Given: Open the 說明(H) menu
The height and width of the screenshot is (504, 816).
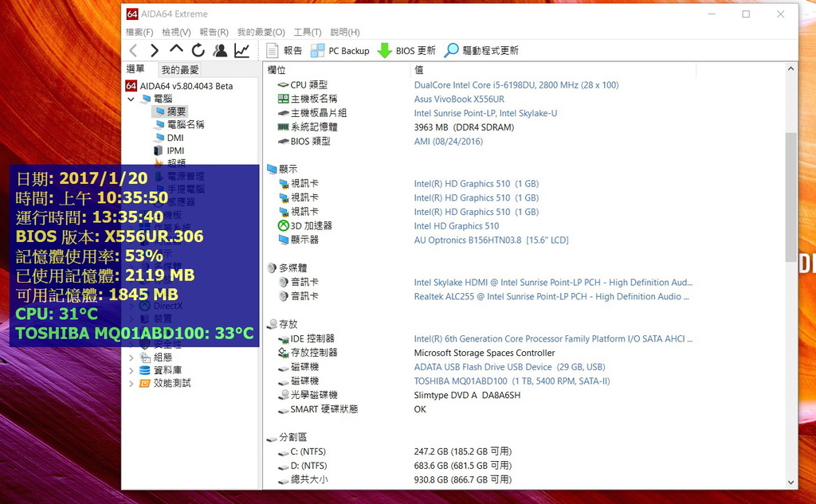Looking at the screenshot, I should 345,33.
